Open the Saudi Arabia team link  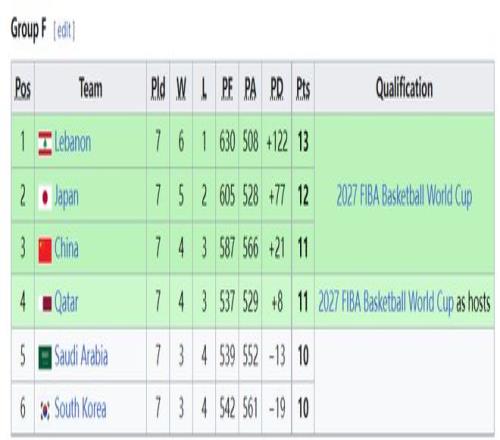[81, 356]
